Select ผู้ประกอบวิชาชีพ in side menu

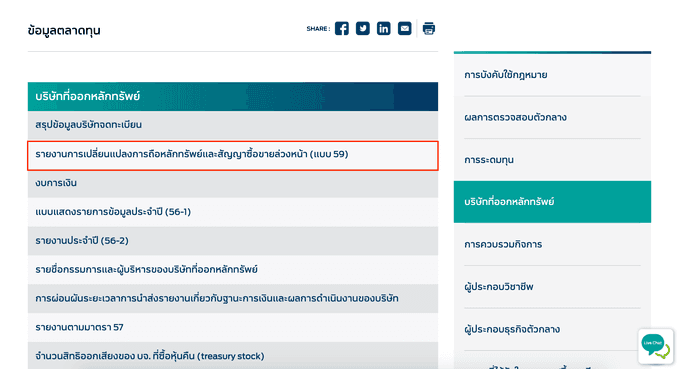click(552, 287)
